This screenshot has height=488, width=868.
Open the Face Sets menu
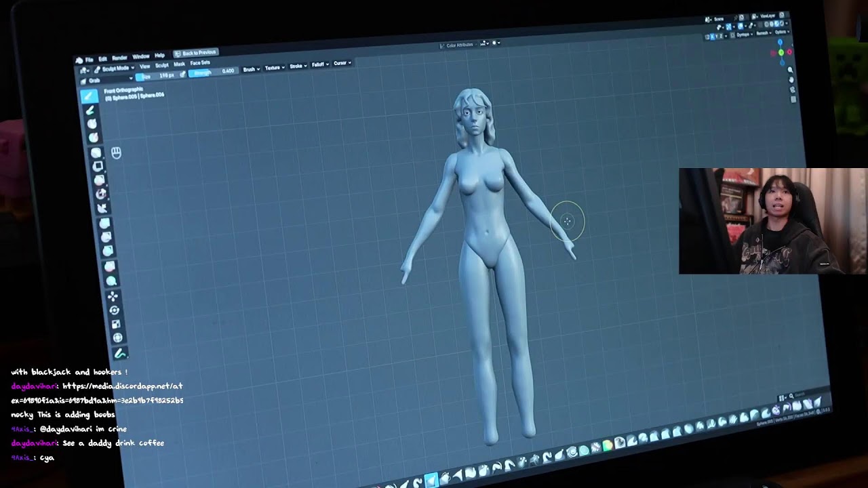(x=200, y=63)
